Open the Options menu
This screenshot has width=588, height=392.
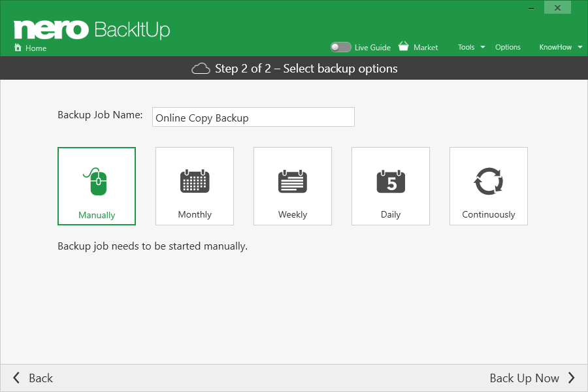click(508, 47)
